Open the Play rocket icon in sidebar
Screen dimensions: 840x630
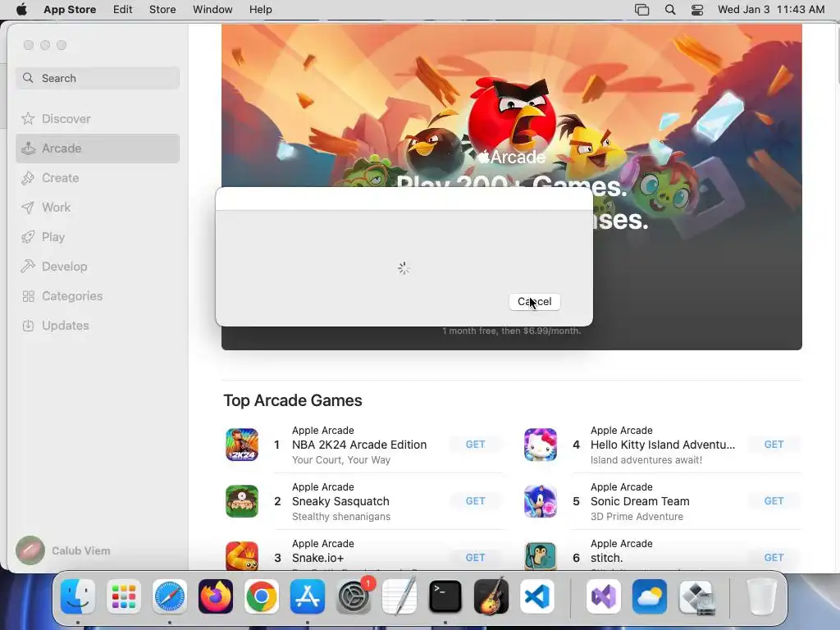pyautogui.click(x=28, y=237)
